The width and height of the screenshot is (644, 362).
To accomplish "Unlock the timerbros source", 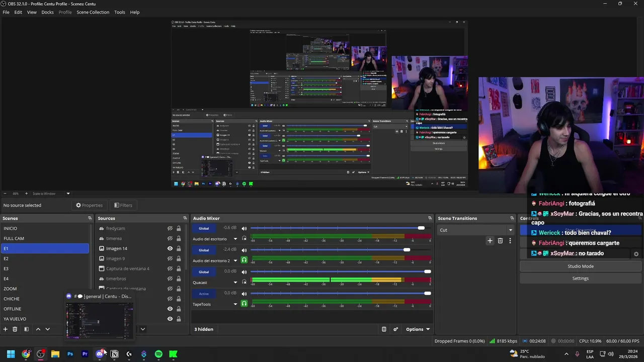I will point(179,279).
